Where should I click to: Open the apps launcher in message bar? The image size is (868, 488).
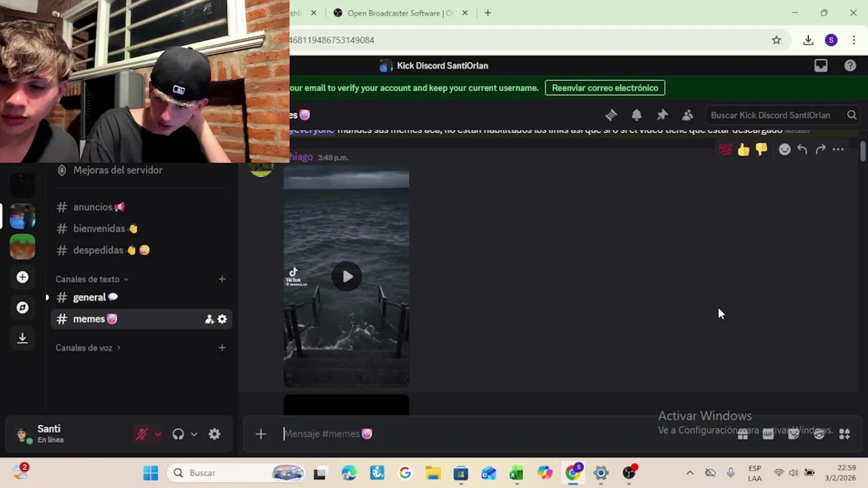point(844,434)
